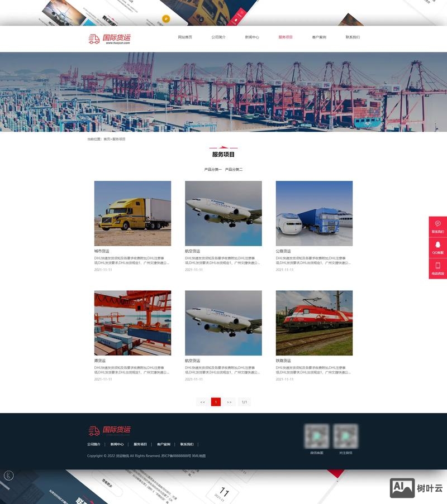Click the 微信客服 QR code image
Image resolution: width=447 pixels, height=504 pixels.
(x=317, y=435)
